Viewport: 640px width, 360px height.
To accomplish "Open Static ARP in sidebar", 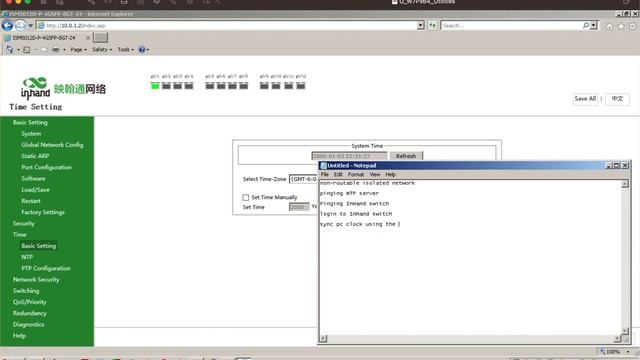I will click(35, 156).
